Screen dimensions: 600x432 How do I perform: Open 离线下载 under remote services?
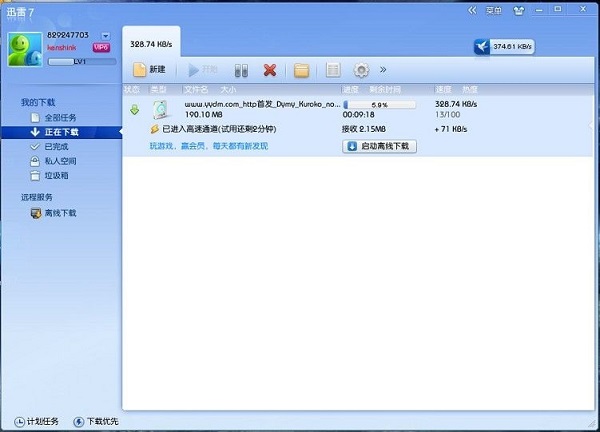(x=60, y=213)
